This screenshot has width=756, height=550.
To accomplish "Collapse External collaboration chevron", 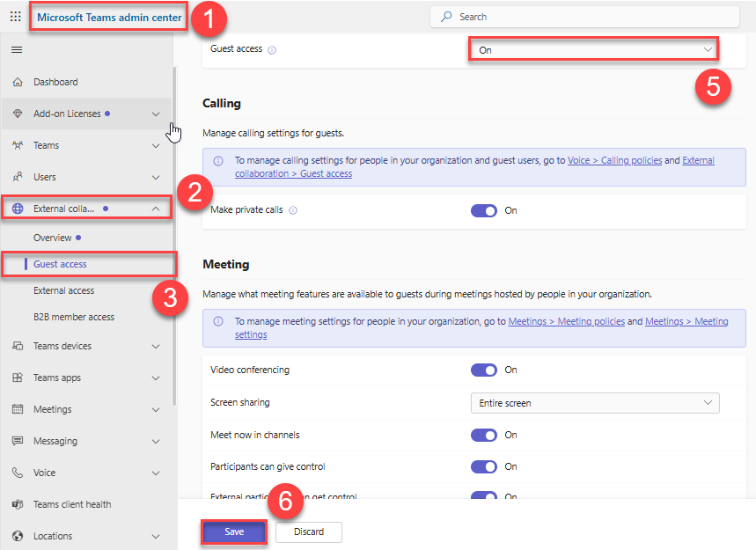I will (x=156, y=209).
